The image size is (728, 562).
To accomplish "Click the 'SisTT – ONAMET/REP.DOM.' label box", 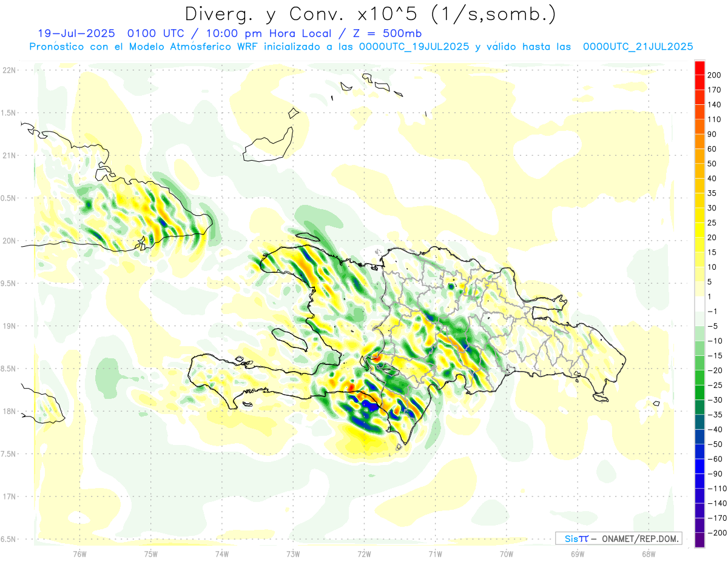I will click(619, 538).
